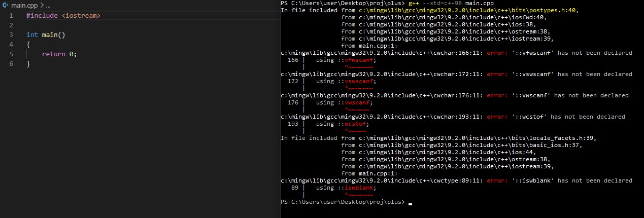Click terminal source line number 89
Screen dimensions: 644x218
(x=294, y=188)
